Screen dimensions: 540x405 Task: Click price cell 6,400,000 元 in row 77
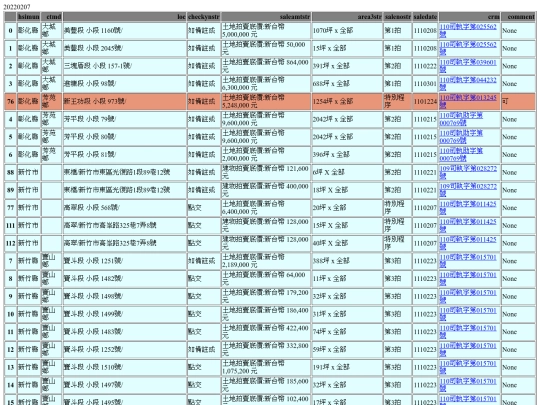point(266,208)
